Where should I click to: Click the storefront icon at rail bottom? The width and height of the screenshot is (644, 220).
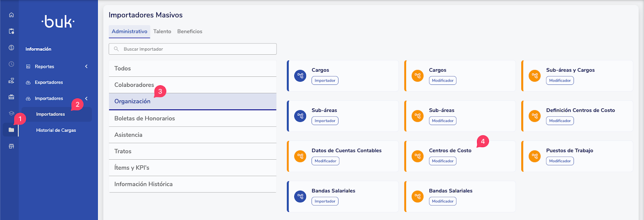coord(11,146)
